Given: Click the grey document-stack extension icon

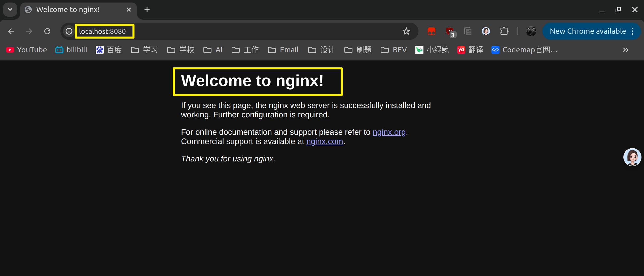Looking at the screenshot, I should [x=468, y=31].
